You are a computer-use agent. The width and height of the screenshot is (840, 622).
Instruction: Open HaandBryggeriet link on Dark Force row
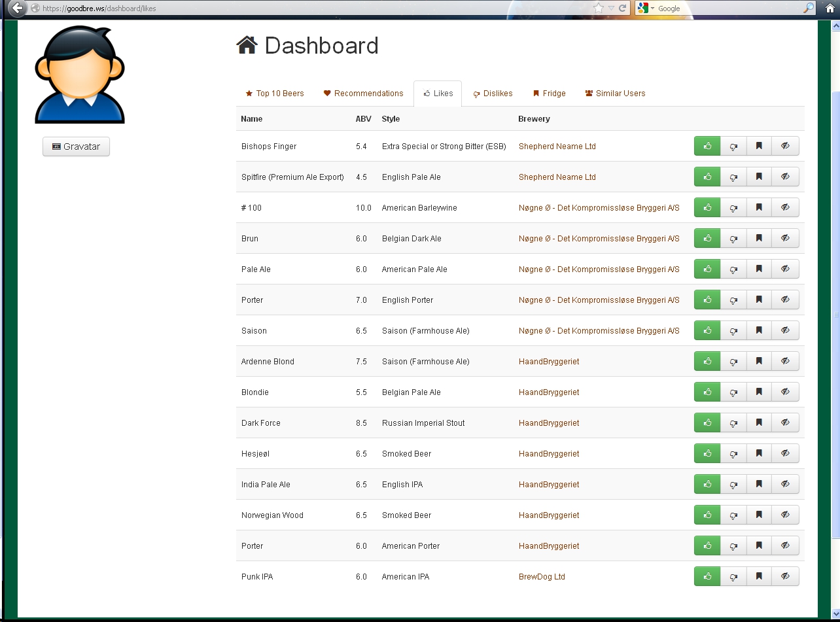(549, 423)
